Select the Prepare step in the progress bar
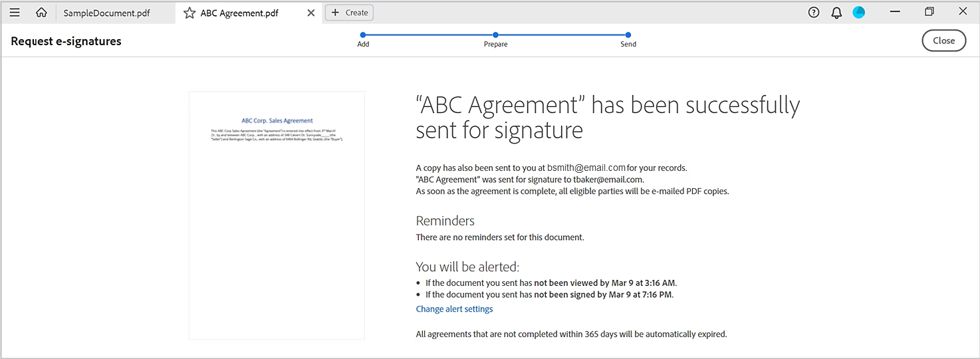Viewport: 980px width, 359px height. click(x=495, y=35)
